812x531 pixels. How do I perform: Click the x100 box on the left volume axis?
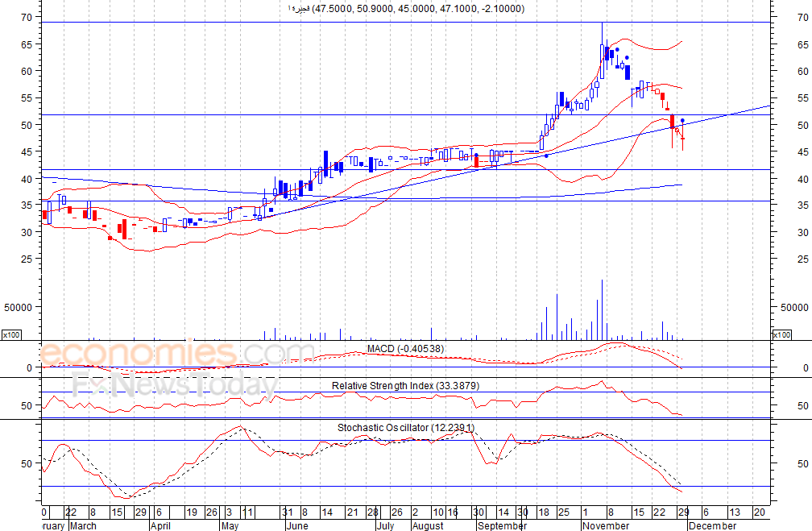coord(11,334)
